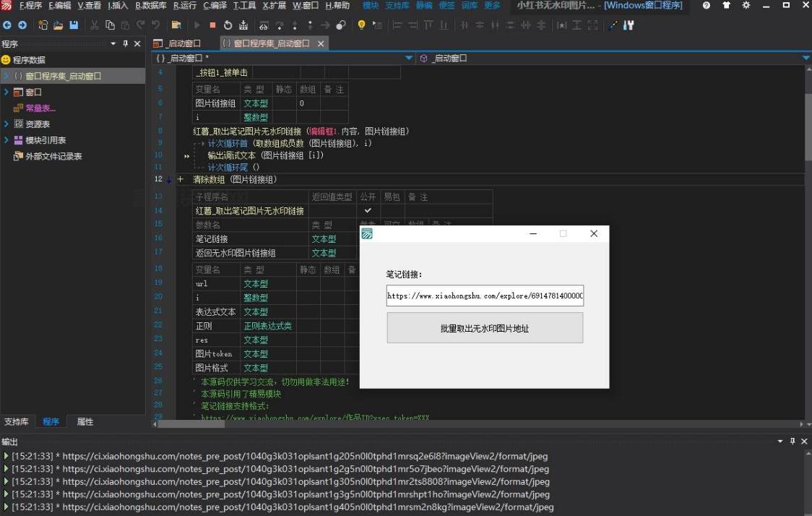Select 外部文件记录表 in program tree
Image resolution: width=812 pixels, height=516 pixels.
click(54, 156)
